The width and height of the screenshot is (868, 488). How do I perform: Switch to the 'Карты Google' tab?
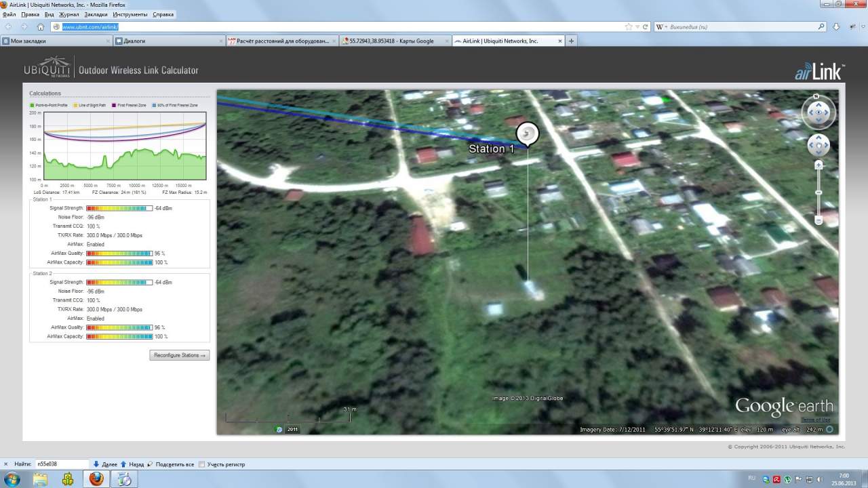click(396, 41)
